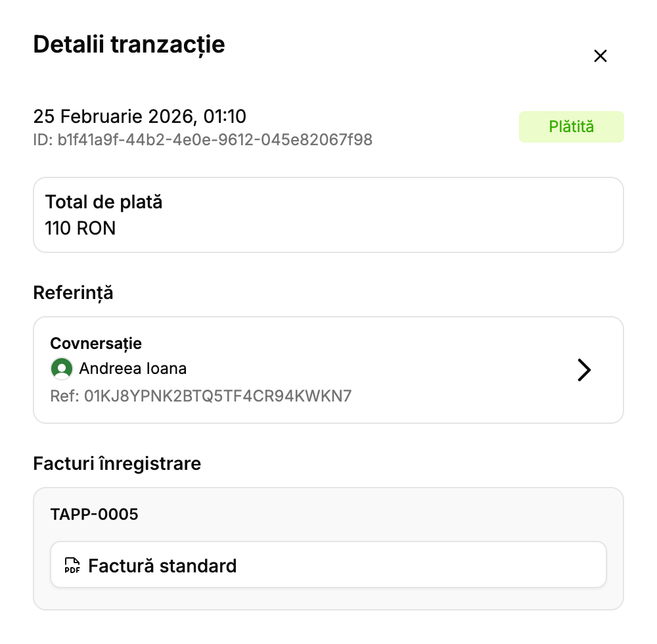This screenshot has width=657, height=644.
Task: Select the PDF icon next to Factură standard
Action: [72, 564]
